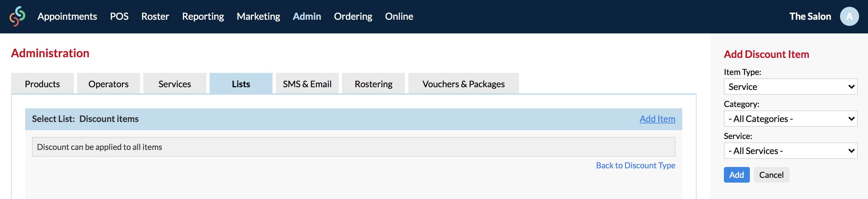Go to the Online section

399,16
